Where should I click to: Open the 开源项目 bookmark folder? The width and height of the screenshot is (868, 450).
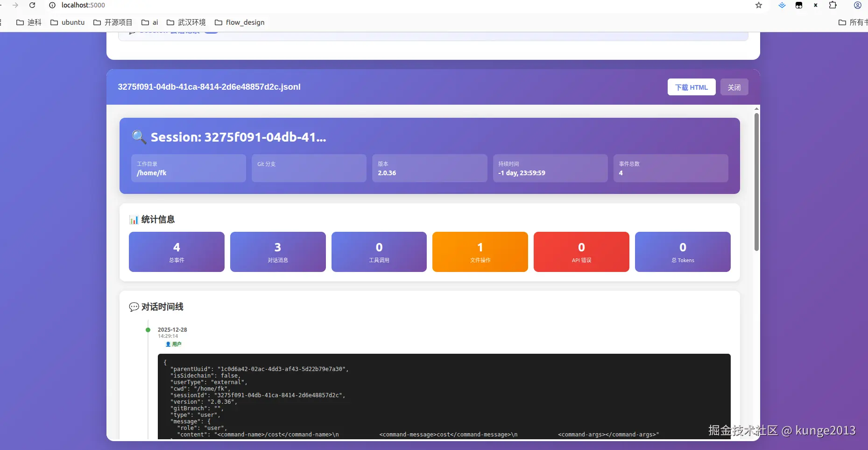pos(113,22)
